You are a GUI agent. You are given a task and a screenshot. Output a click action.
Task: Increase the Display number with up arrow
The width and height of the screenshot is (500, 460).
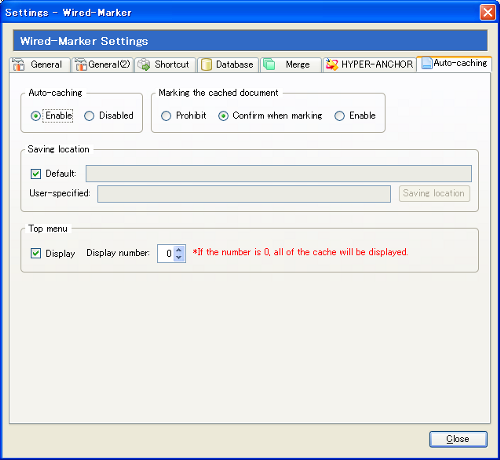point(179,250)
